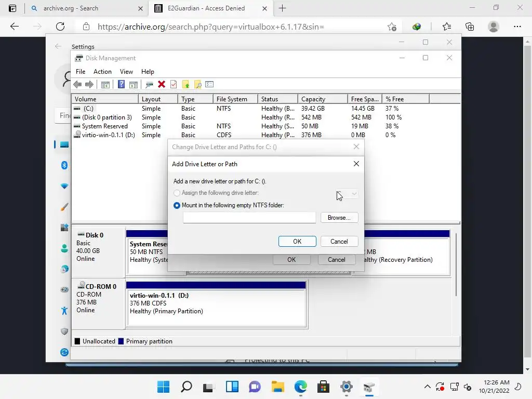
Task: Click the Forward arrow in Disk Management toolbar
Action: click(x=89, y=85)
